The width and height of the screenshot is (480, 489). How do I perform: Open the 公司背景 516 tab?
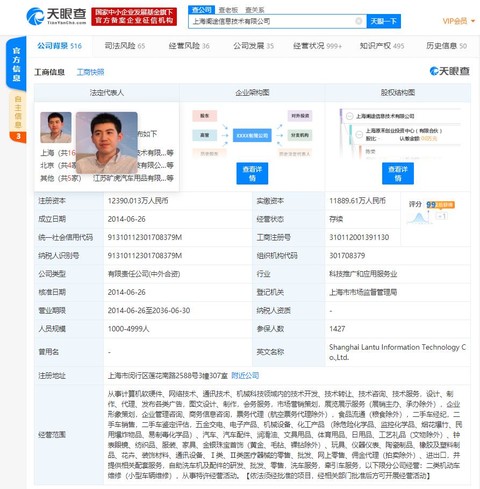point(59,46)
